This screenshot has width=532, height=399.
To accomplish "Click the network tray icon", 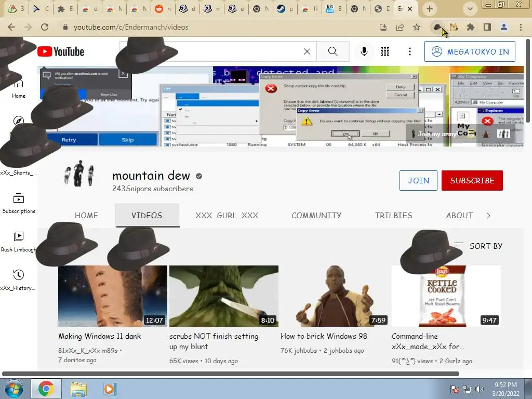I will [x=467, y=389].
